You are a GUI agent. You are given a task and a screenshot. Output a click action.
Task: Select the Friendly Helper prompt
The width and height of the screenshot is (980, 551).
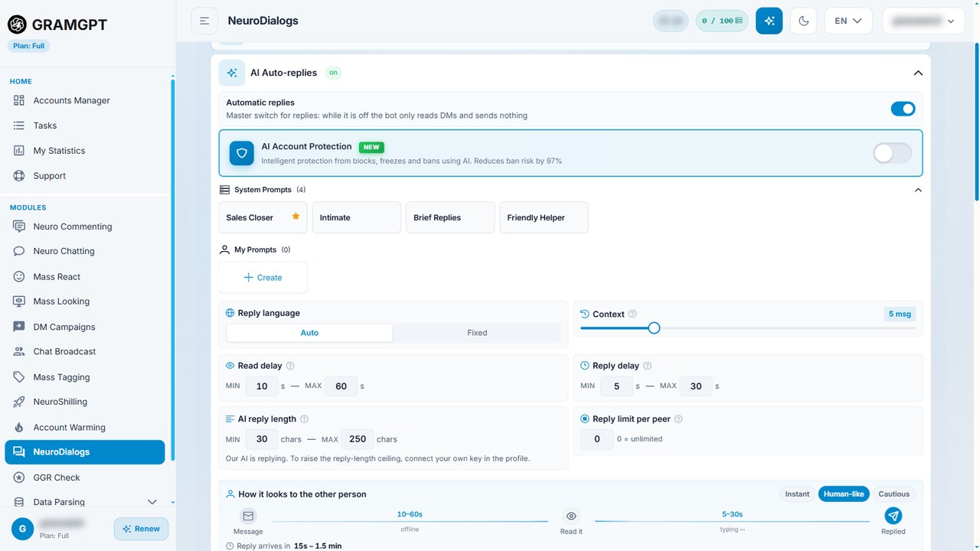pos(544,217)
